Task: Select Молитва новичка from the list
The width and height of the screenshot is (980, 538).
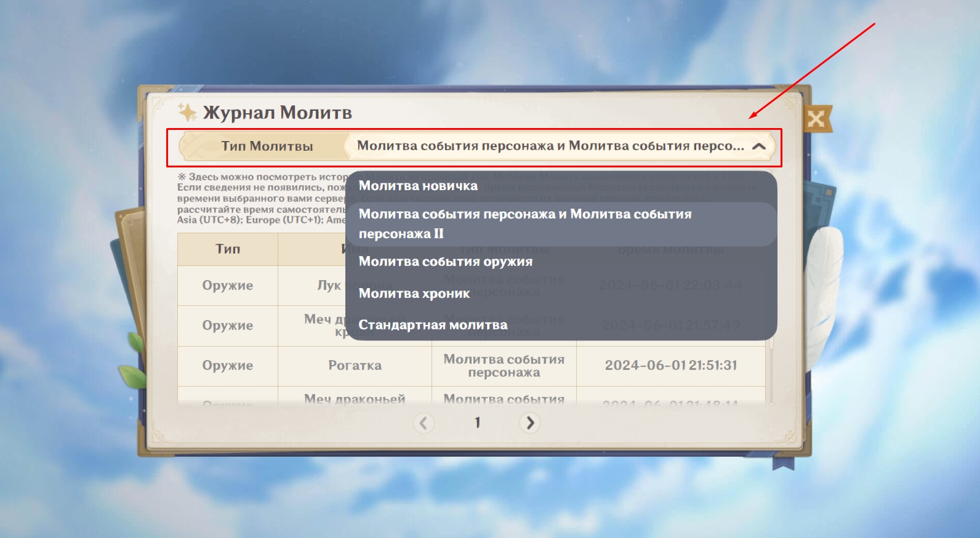Action: [418, 186]
